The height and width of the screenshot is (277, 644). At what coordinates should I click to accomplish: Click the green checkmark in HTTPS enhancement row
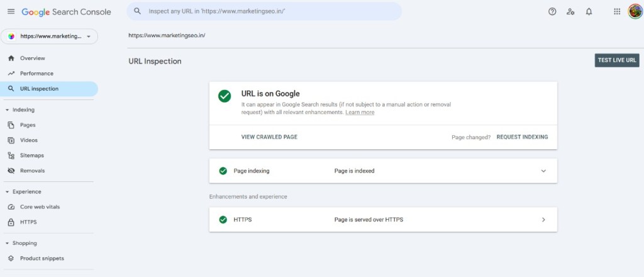coord(223,220)
